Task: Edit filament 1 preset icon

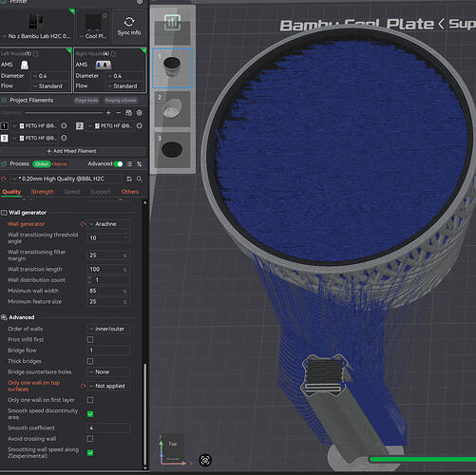Action: pos(64,125)
